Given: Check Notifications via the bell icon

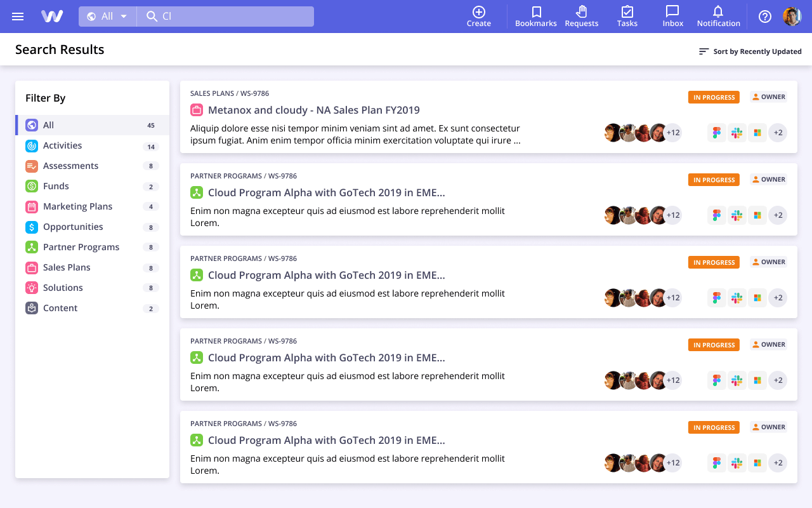Looking at the screenshot, I should (718, 16).
